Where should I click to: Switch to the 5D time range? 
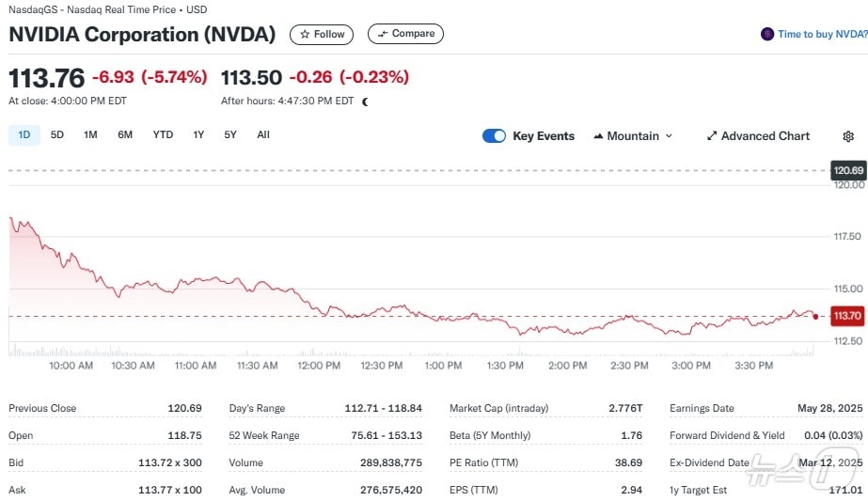click(57, 134)
